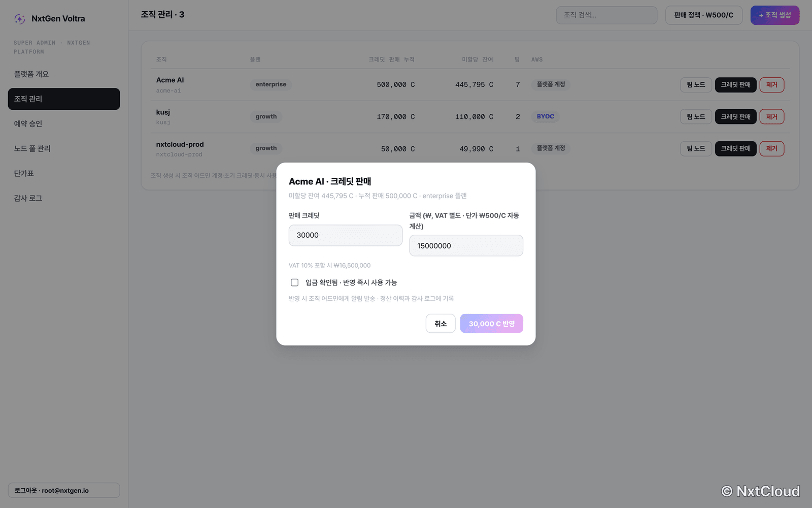Open 팀 노드 for nxtcloud-prod row
812x508 pixels.
coord(696,149)
